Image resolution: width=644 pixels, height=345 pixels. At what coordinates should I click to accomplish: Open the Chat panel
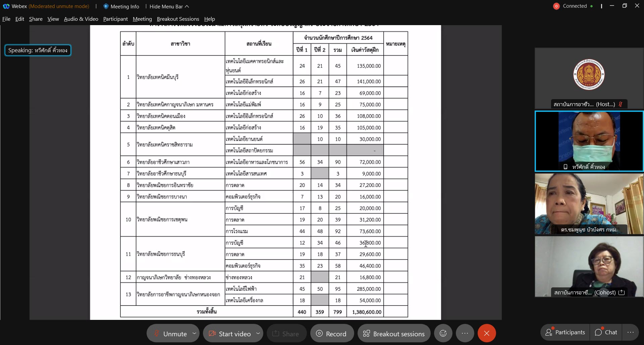(606, 332)
